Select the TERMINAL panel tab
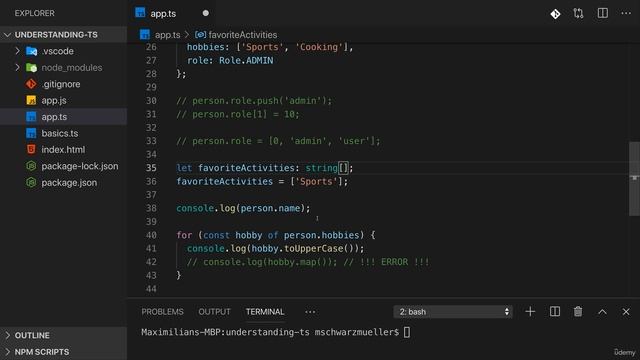Viewport: 640px width, 360px height. tap(265, 312)
